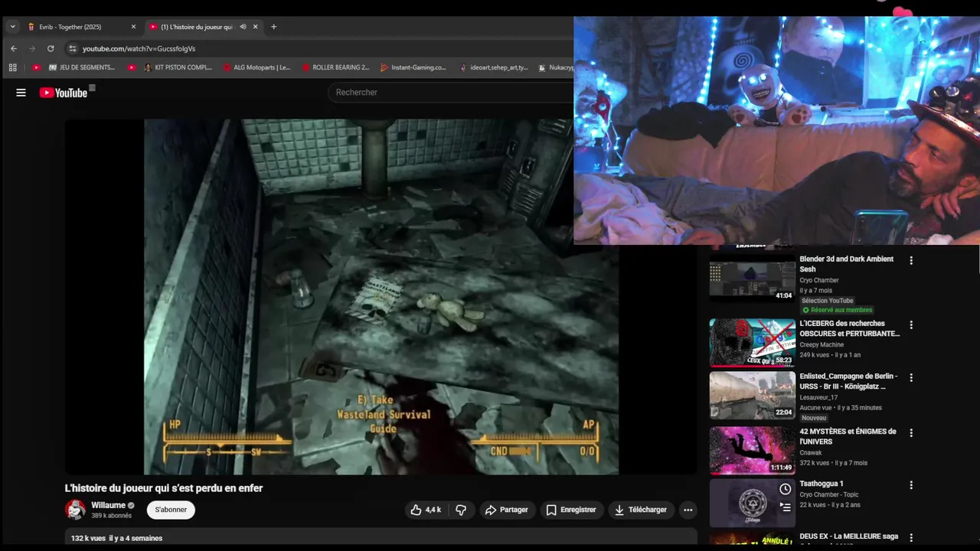Close the L'histoire du joueur tab

pyautogui.click(x=256, y=27)
